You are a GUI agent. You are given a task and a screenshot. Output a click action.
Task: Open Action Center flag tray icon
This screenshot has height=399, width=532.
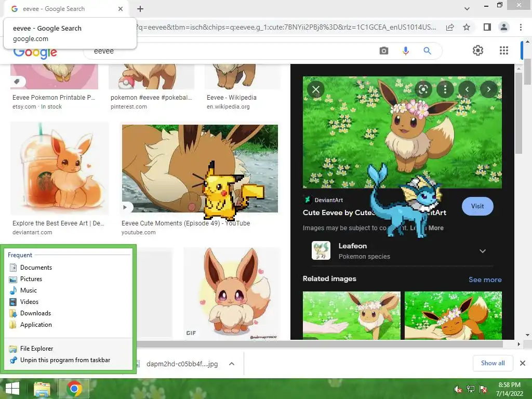coord(483,389)
